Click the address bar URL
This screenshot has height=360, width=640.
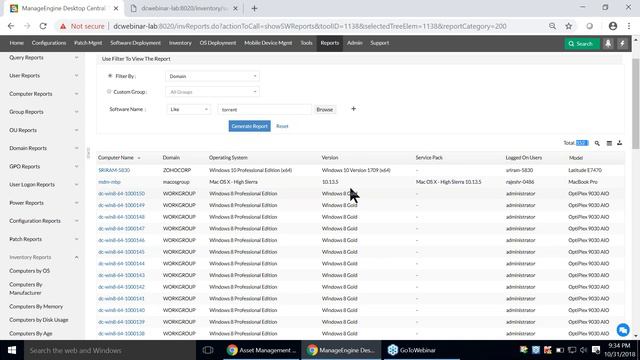310,26
